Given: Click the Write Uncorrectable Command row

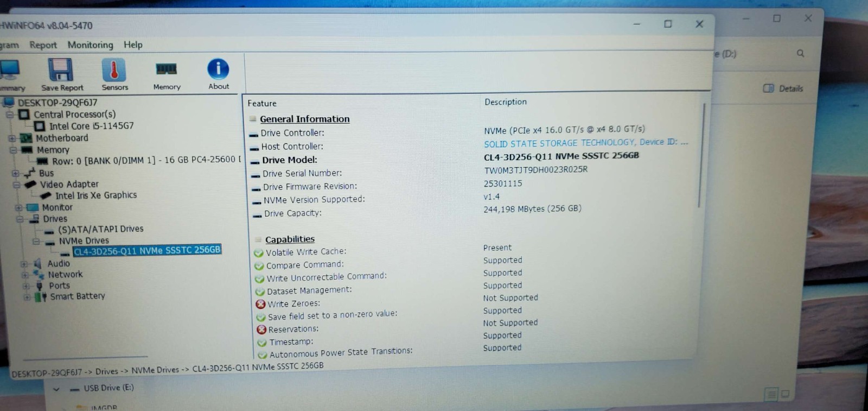Looking at the screenshot, I should [x=388, y=275].
